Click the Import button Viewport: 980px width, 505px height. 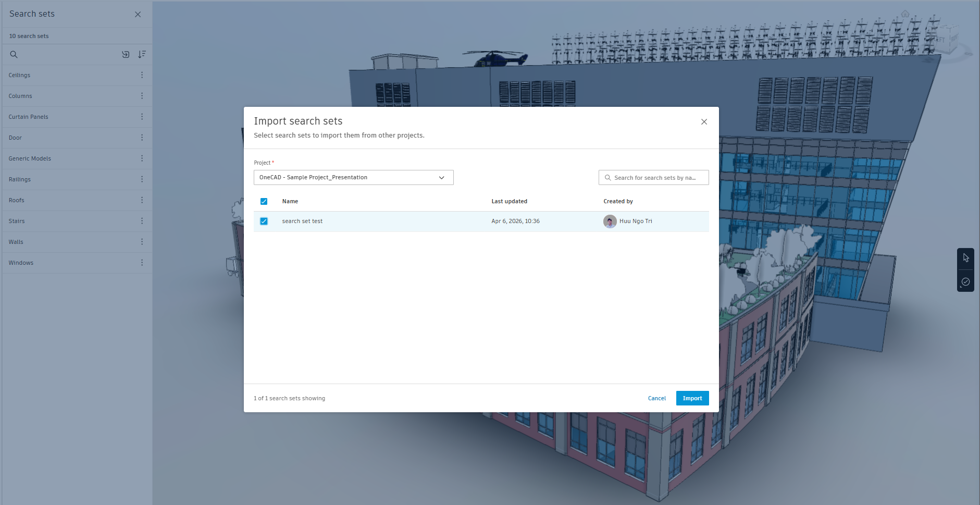click(x=692, y=398)
